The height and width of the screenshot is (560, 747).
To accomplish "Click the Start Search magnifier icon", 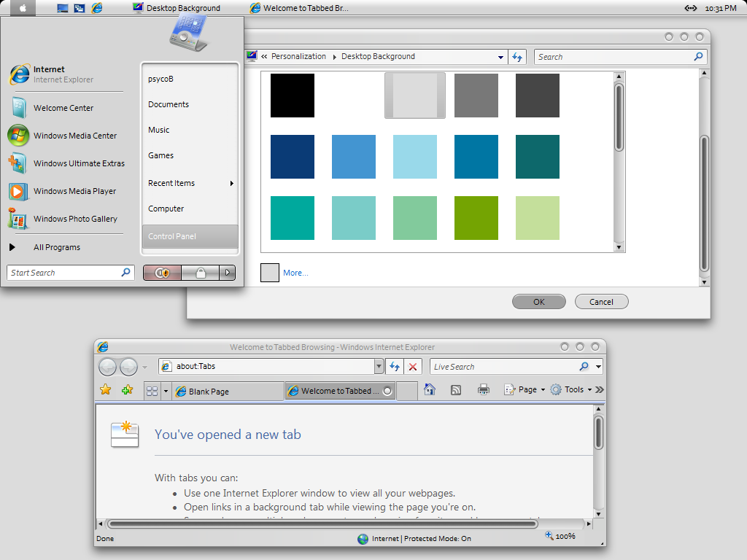I will (x=125, y=273).
